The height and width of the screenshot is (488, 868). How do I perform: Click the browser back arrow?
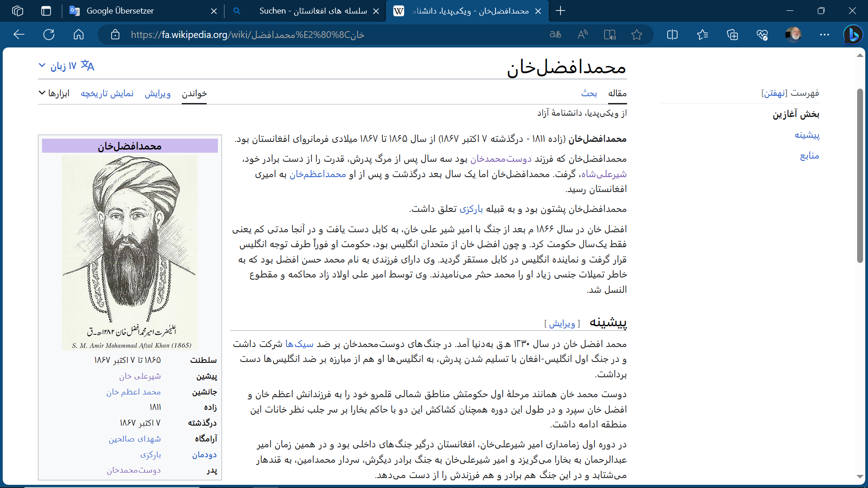click(x=19, y=34)
